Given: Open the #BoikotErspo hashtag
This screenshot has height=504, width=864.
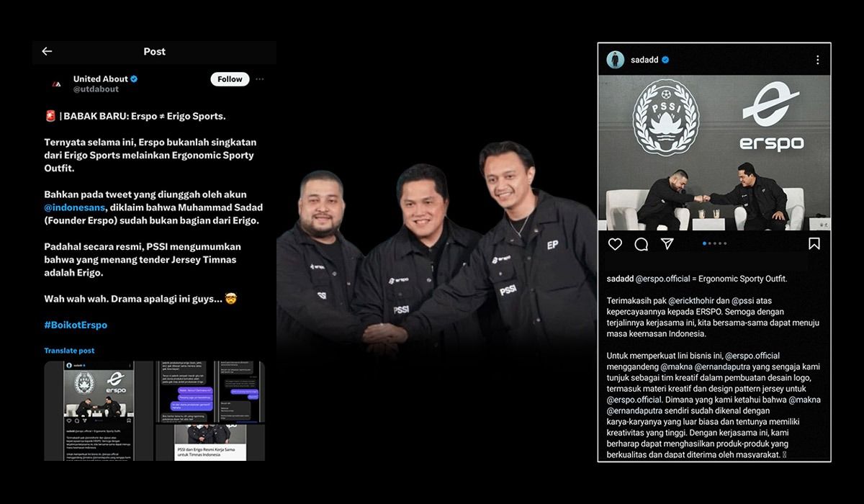Looking at the screenshot, I should (x=76, y=325).
